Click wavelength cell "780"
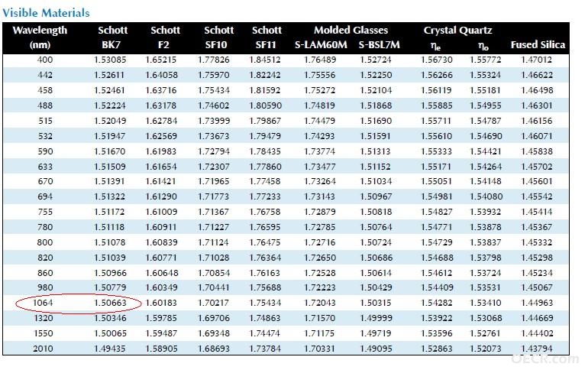The image size is (588, 370). [45, 227]
